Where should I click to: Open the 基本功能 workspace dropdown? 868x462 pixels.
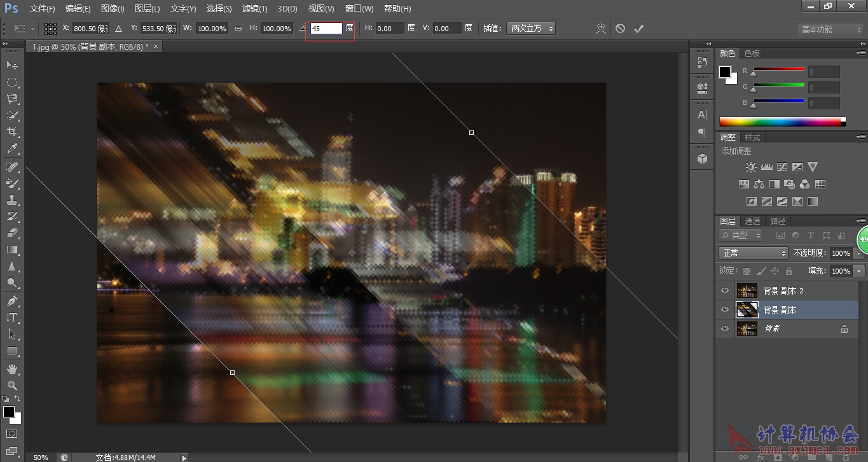pyautogui.click(x=830, y=29)
